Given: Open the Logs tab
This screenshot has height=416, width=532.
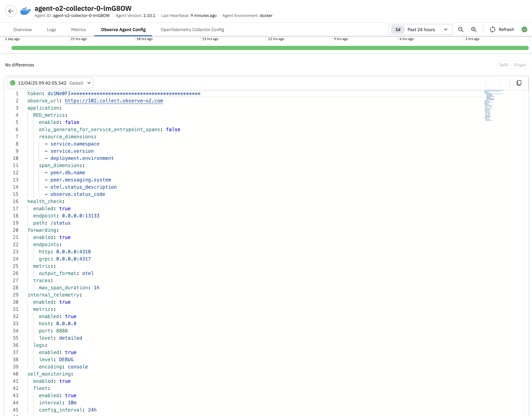Looking at the screenshot, I should [51, 29].
